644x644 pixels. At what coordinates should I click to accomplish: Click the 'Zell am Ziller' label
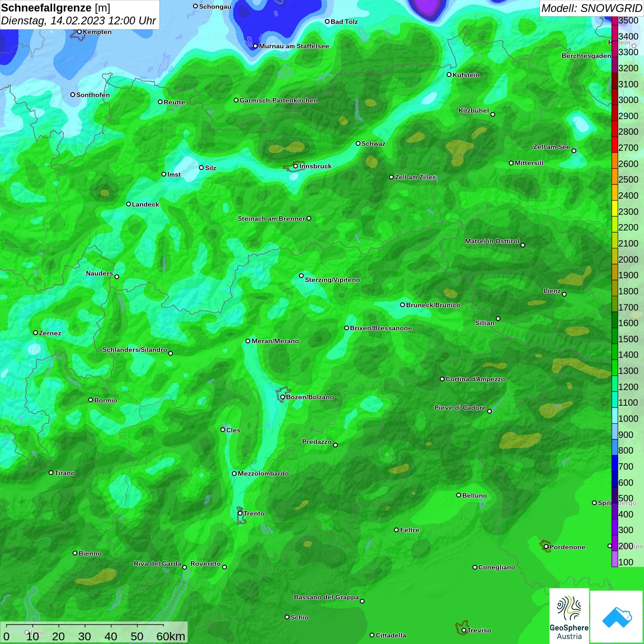tap(415, 177)
